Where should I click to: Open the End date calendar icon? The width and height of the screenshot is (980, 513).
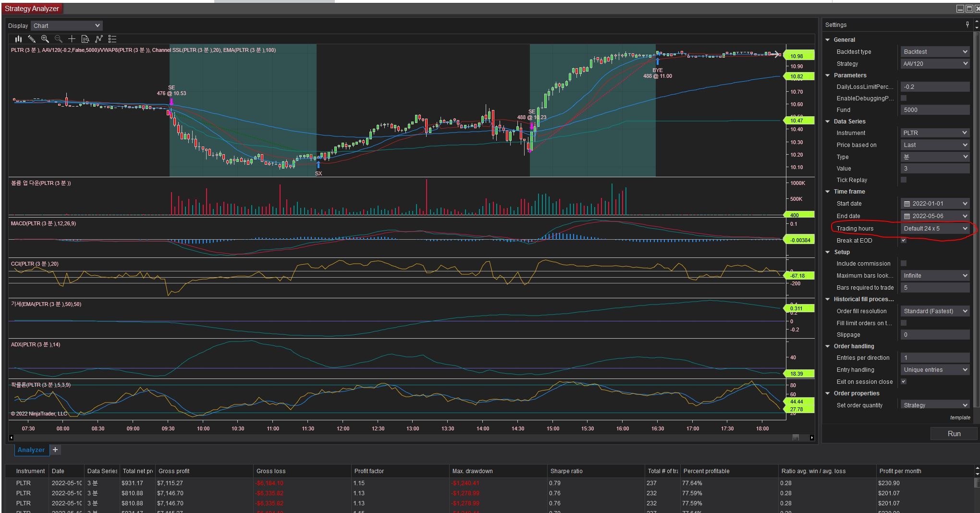point(907,216)
